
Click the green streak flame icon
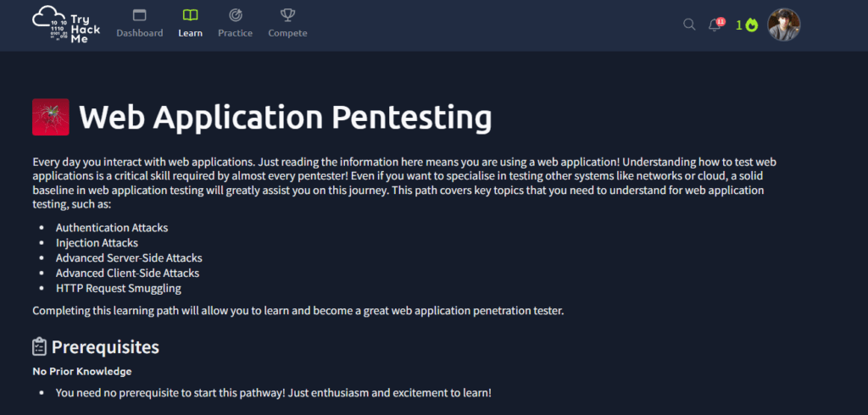pos(751,25)
